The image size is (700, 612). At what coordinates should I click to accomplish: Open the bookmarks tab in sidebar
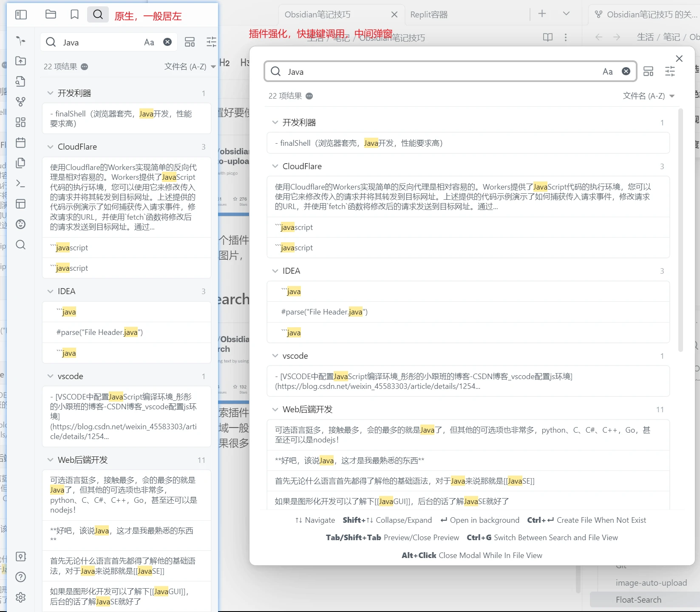[x=74, y=14]
